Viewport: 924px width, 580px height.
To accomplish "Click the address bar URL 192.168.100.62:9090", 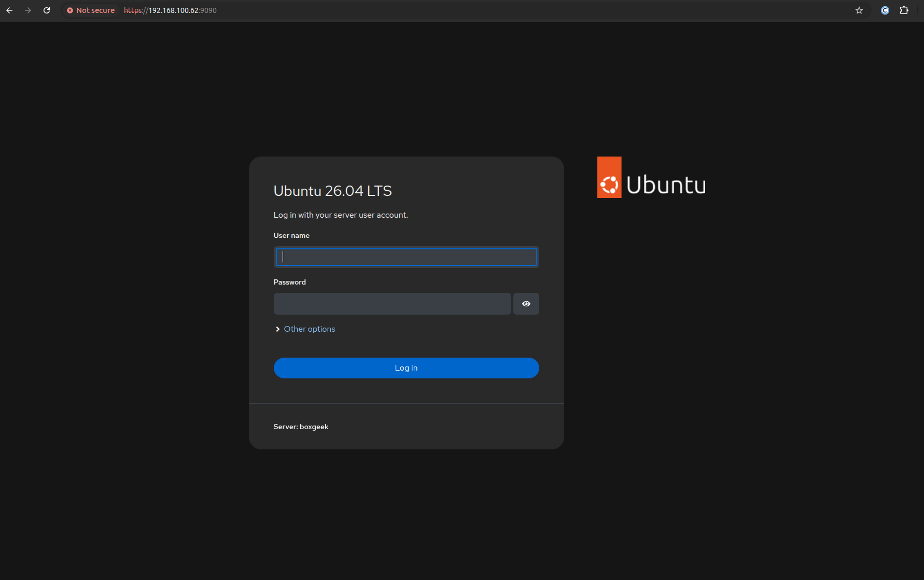I will 170,10.
